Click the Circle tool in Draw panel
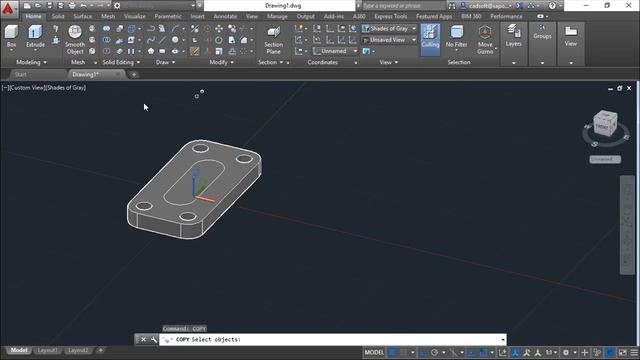640x360 pixels. click(175, 40)
